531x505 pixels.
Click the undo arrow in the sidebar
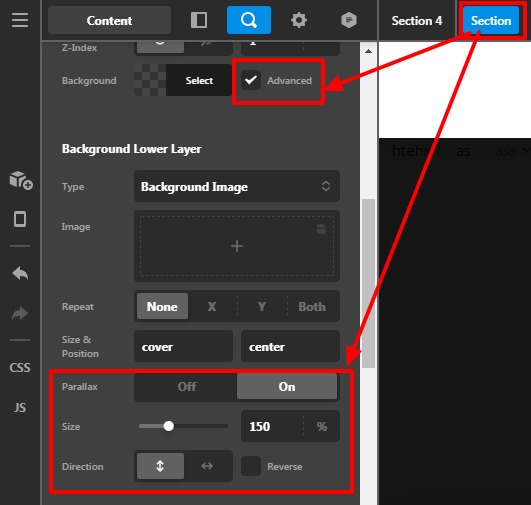coord(20,273)
